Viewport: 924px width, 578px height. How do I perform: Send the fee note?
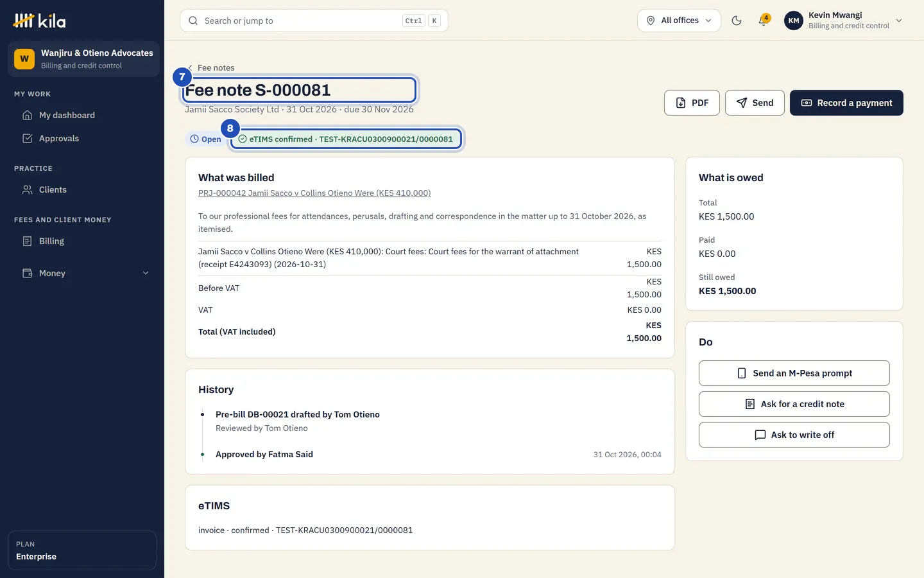point(755,103)
